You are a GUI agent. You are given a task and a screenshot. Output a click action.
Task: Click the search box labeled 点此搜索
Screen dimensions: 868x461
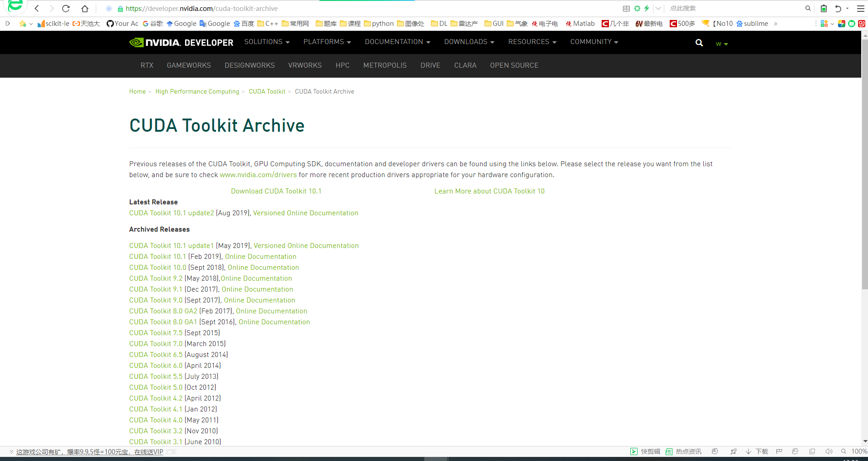pos(735,8)
